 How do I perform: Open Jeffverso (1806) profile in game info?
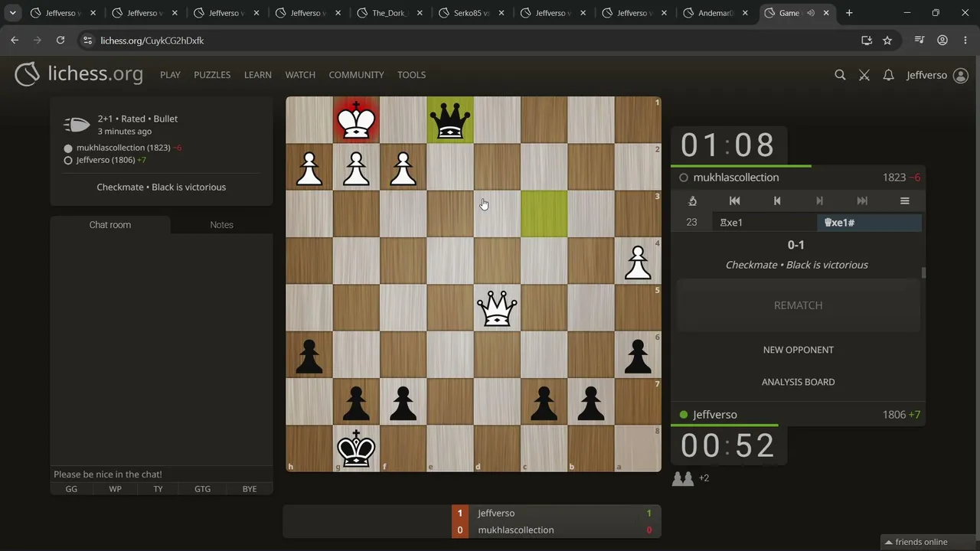tap(106, 160)
